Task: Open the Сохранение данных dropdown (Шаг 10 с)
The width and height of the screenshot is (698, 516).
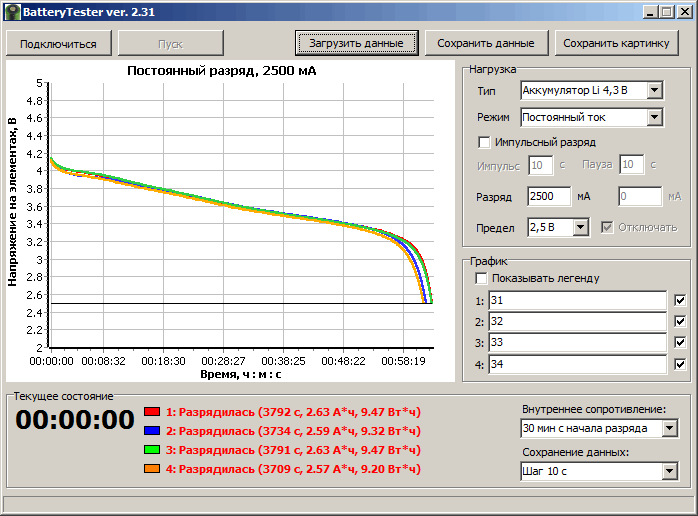Action: [x=670, y=471]
